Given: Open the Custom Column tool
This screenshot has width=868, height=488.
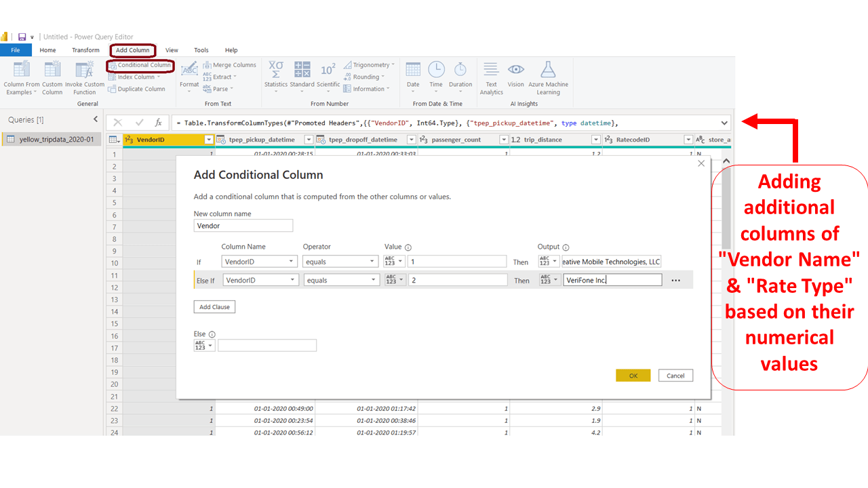Looking at the screenshot, I should (x=52, y=77).
